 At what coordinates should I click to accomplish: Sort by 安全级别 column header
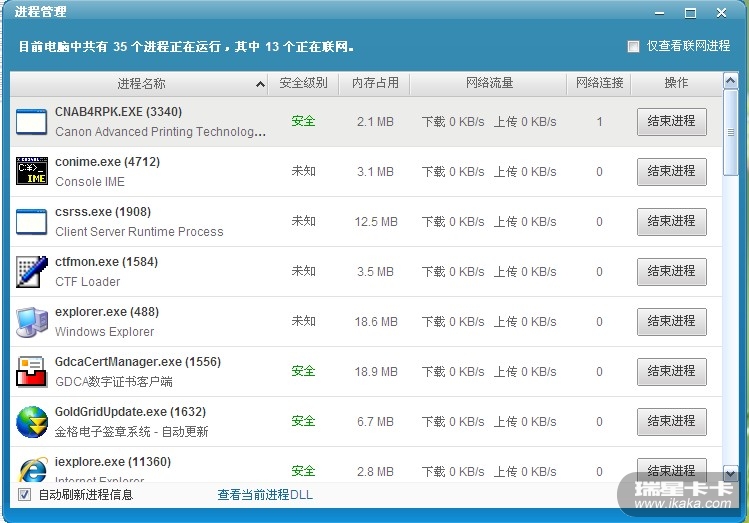pos(303,83)
